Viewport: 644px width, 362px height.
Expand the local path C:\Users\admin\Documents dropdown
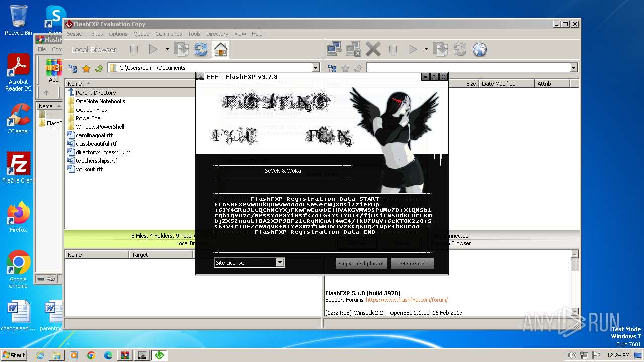pyautogui.click(x=315, y=68)
